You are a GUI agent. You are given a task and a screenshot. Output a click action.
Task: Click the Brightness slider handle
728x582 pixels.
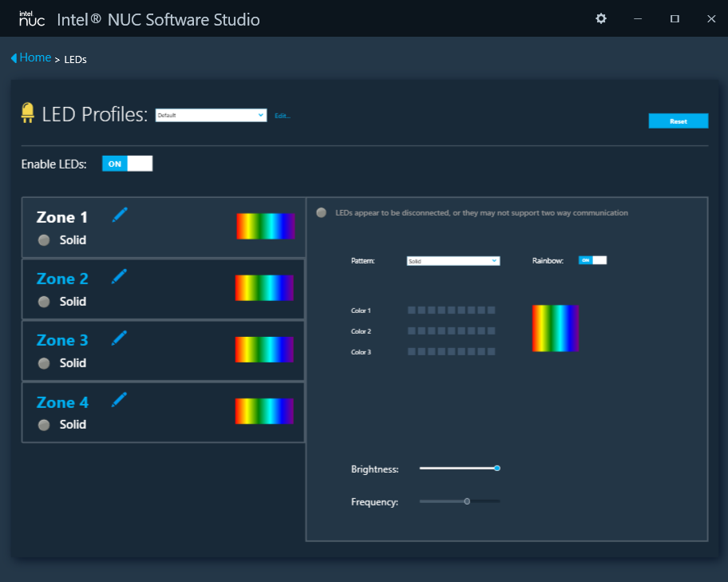click(497, 468)
